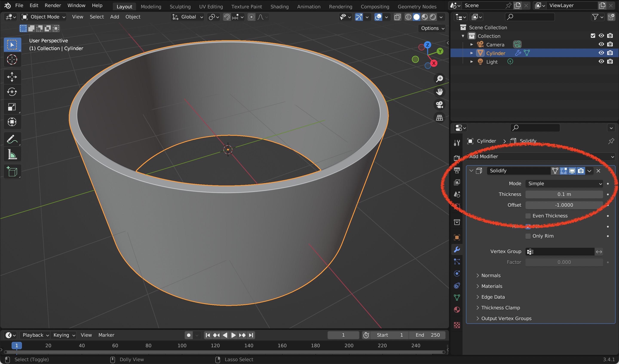This screenshot has height=364, width=619.
Task: Switch to the Shading workspace tab
Action: [279, 7]
